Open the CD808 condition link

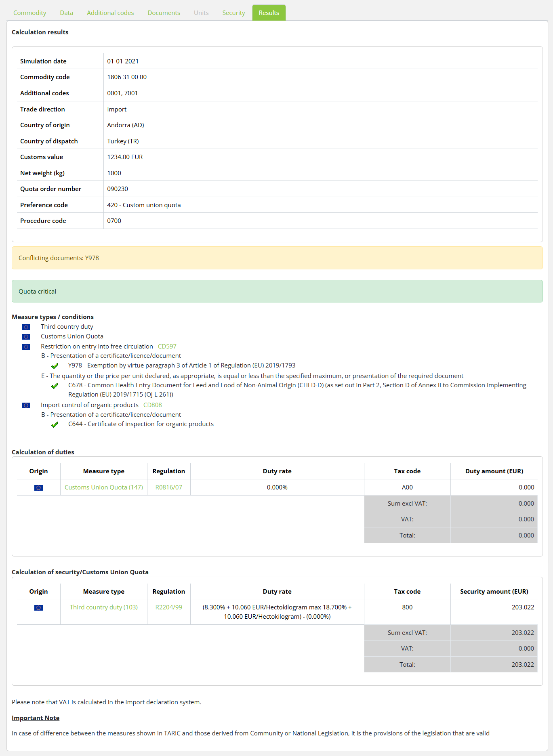[x=152, y=405]
